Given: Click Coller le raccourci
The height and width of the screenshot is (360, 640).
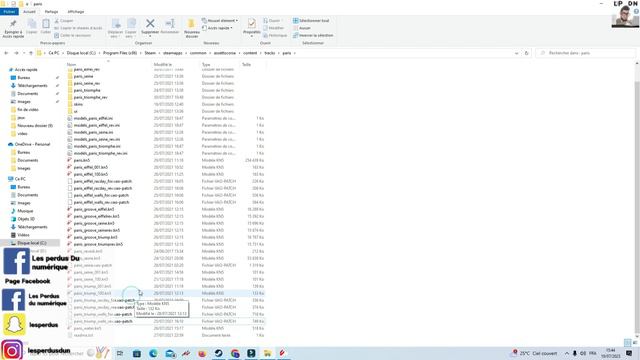Looking at the screenshot, I should click(x=73, y=36).
